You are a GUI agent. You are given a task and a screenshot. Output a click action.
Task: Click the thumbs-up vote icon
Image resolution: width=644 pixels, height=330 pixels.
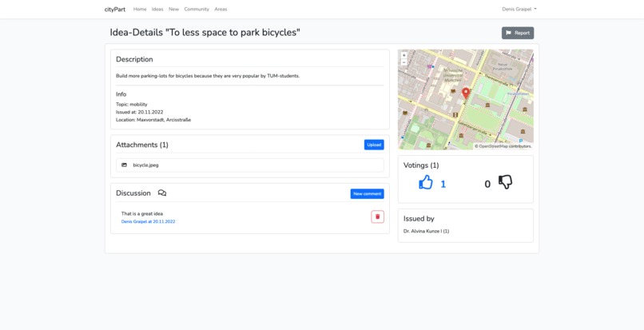coord(426,182)
